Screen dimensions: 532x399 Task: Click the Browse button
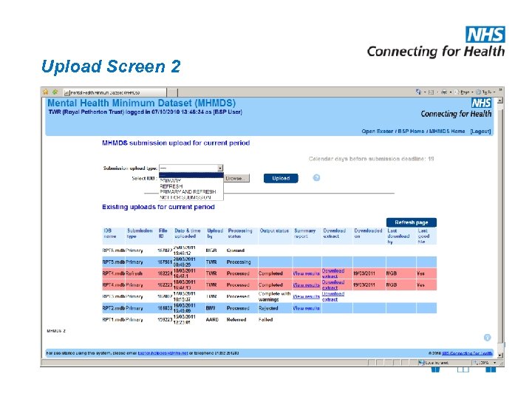click(x=237, y=178)
